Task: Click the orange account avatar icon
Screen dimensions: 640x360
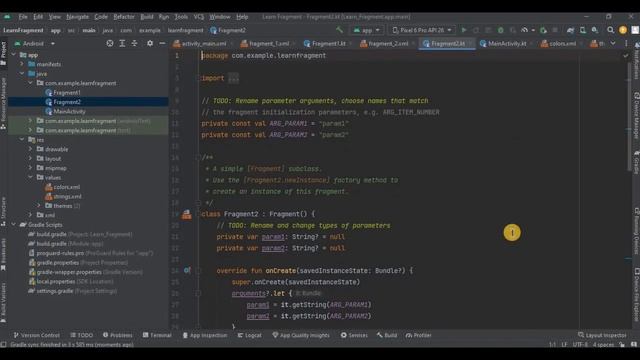Action: 623,30
